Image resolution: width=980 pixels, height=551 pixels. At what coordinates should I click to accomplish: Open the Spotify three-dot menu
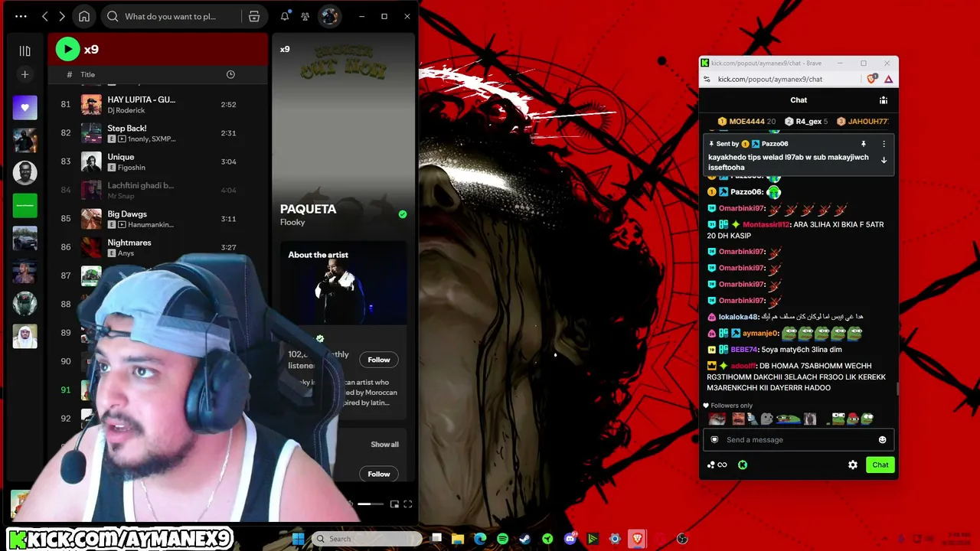pyautogui.click(x=21, y=16)
